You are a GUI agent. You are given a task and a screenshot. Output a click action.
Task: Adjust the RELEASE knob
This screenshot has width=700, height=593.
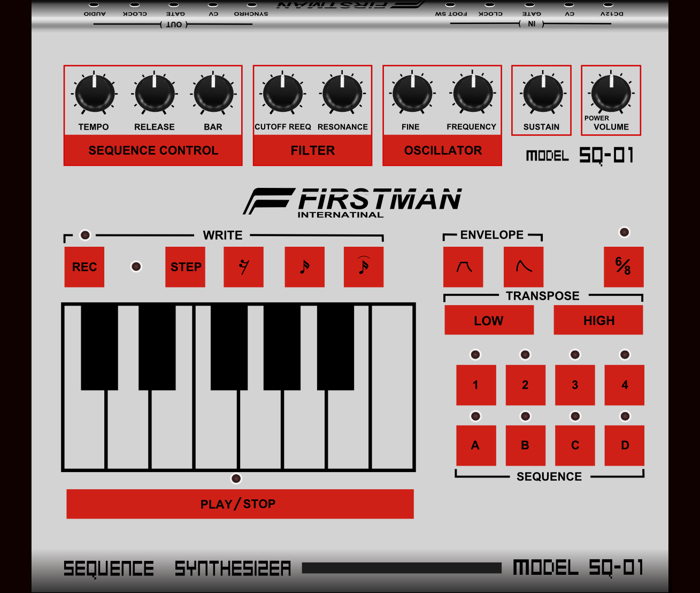tap(155, 94)
